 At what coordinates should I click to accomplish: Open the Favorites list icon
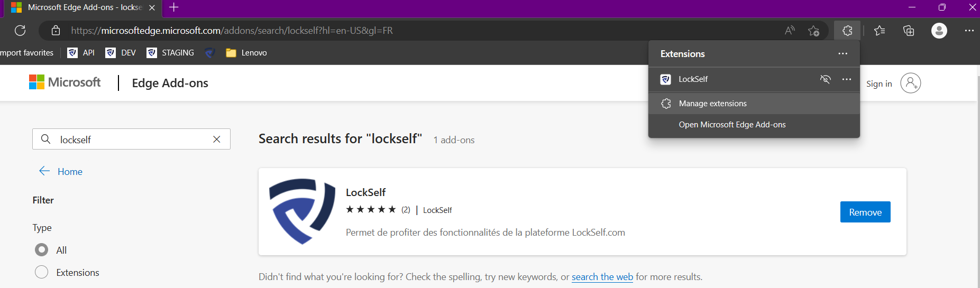(x=880, y=31)
